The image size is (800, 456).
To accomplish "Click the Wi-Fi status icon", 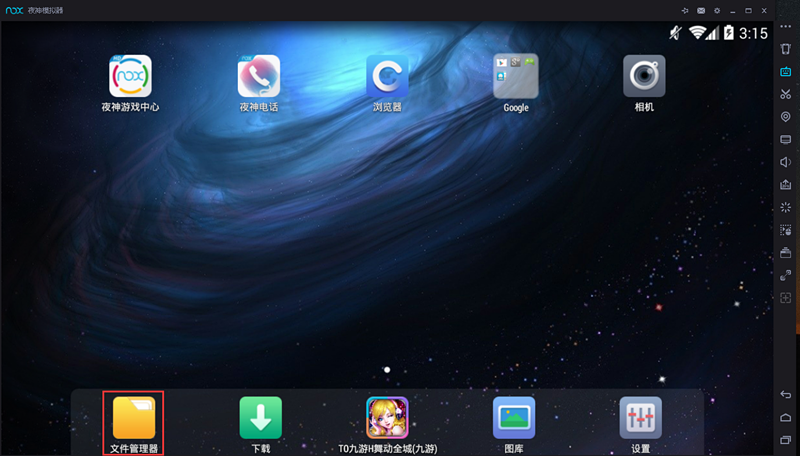I will tap(696, 33).
